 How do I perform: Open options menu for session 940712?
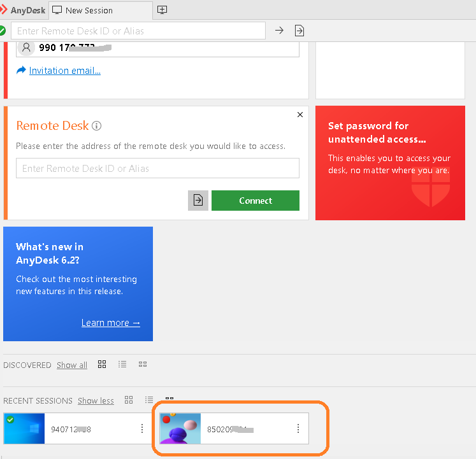pyautogui.click(x=142, y=428)
